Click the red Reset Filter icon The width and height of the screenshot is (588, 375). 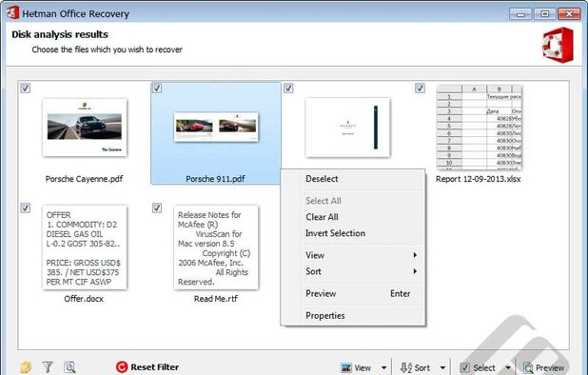point(122,367)
